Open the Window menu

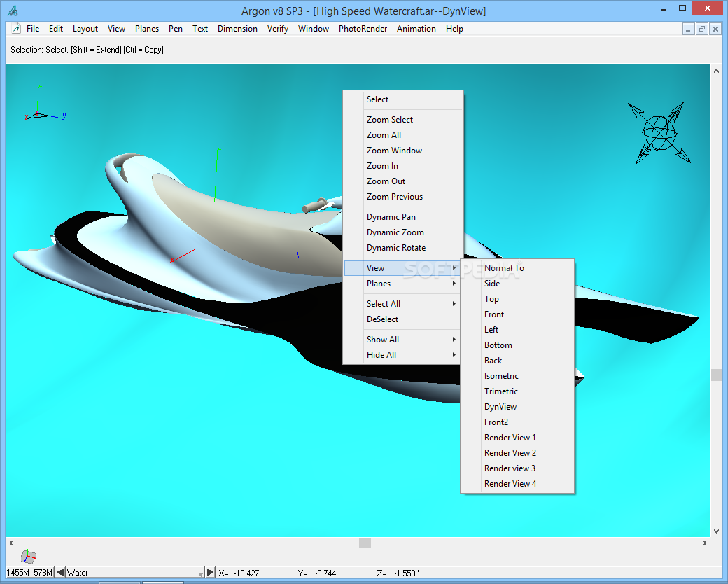314,28
